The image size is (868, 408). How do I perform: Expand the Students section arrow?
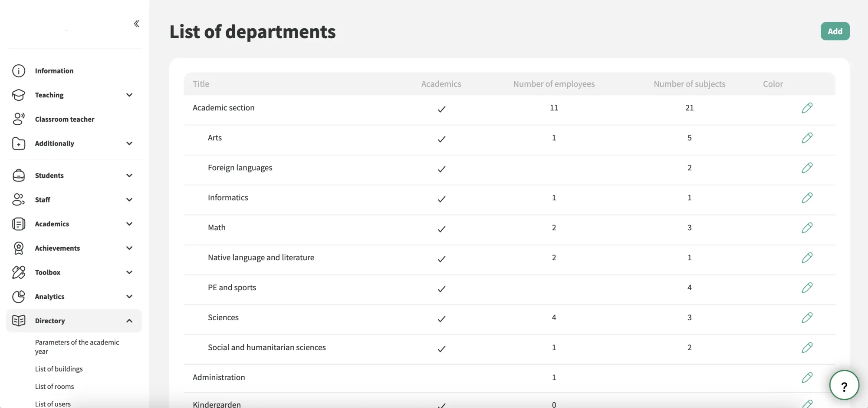pyautogui.click(x=129, y=176)
